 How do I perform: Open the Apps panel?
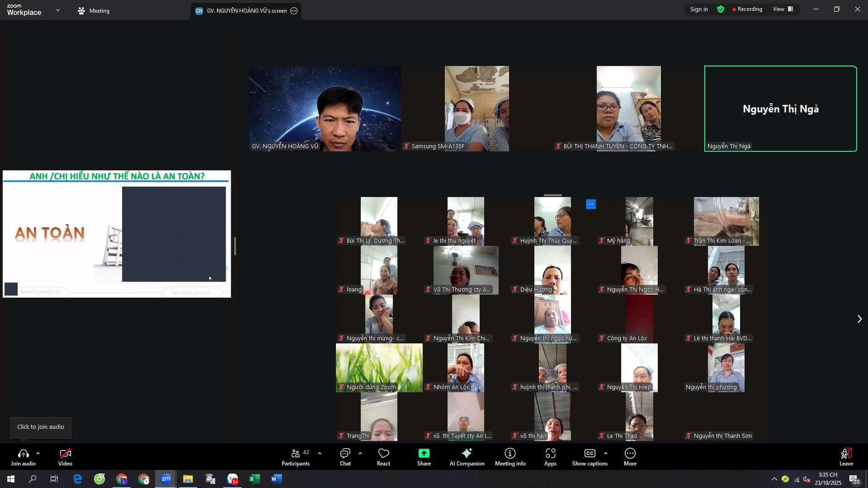550,457
